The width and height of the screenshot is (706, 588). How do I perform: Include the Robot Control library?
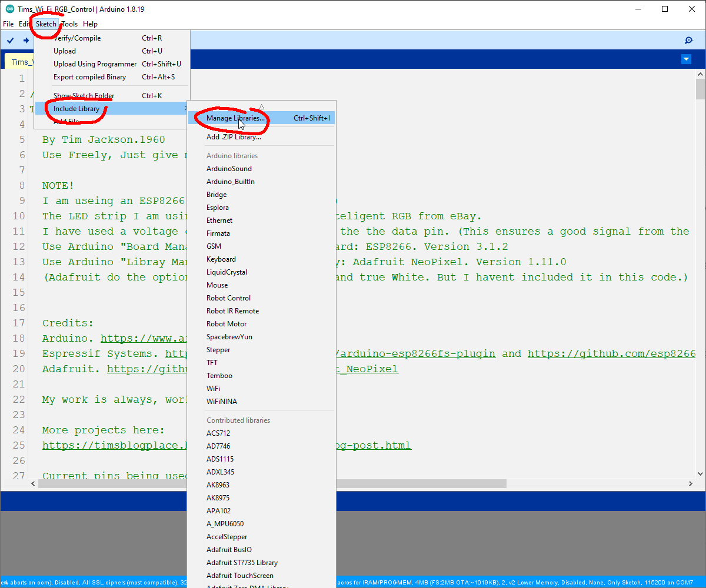point(261,298)
